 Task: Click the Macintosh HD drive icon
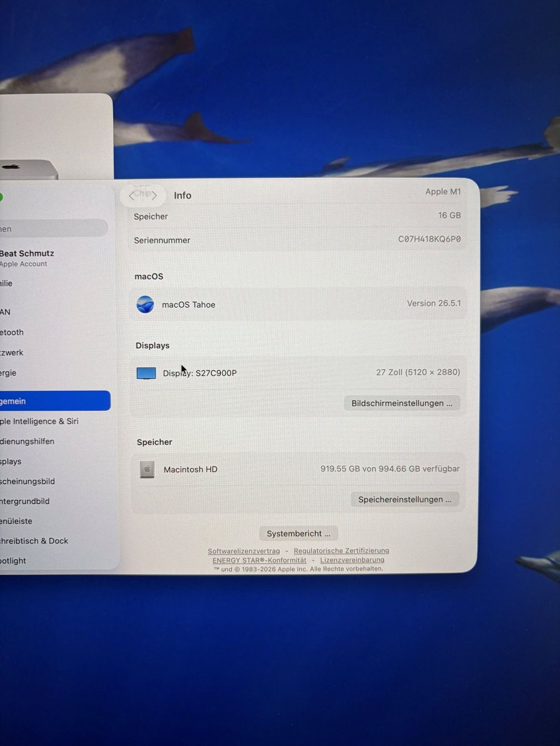(147, 470)
